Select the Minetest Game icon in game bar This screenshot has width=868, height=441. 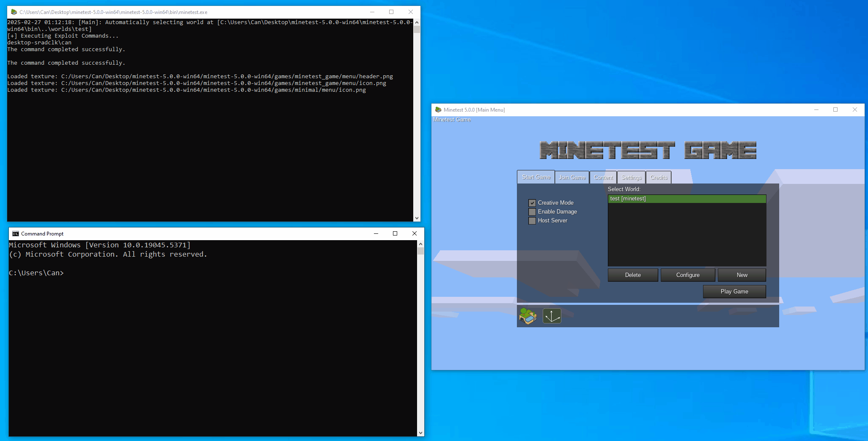pyautogui.click(x=528, y=316)
